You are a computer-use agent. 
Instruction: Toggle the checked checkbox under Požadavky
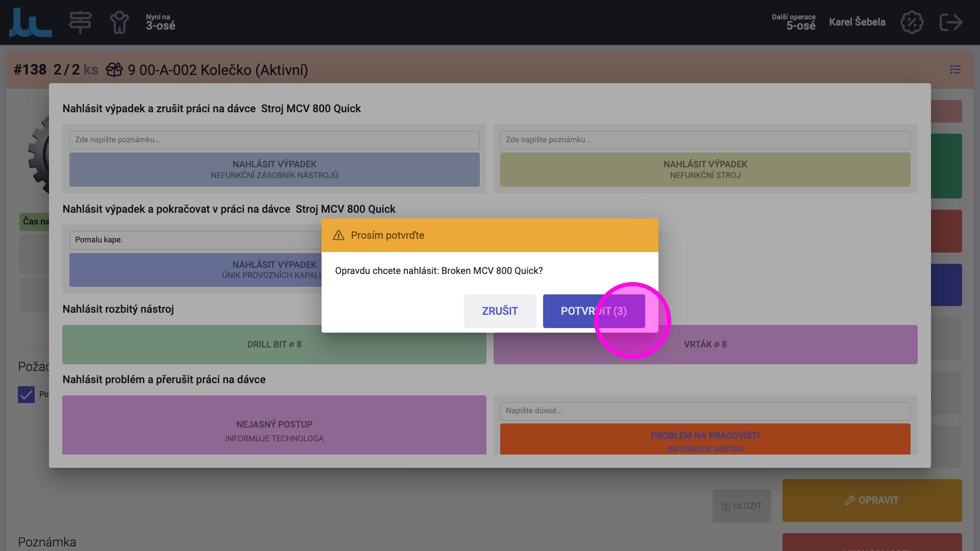27,394
